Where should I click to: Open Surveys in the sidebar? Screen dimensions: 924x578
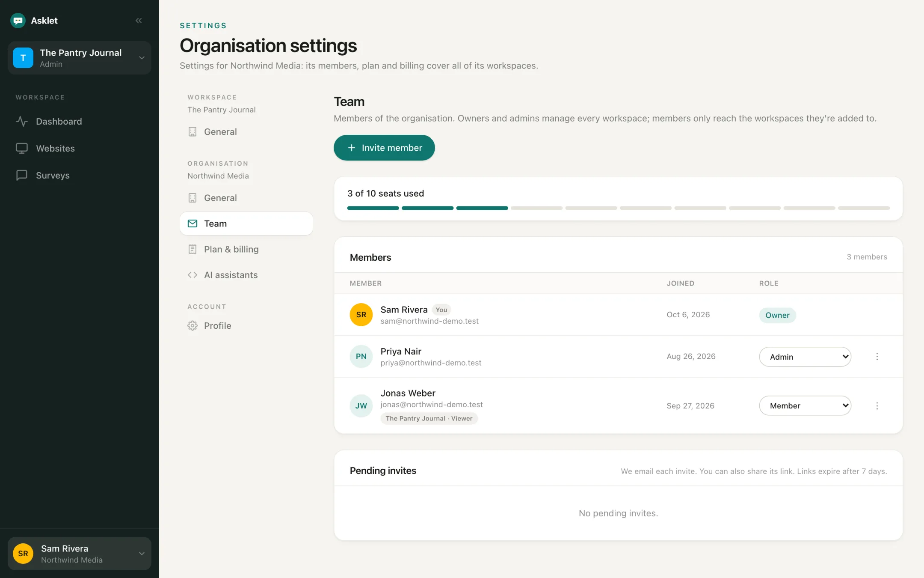pos(80,176)
